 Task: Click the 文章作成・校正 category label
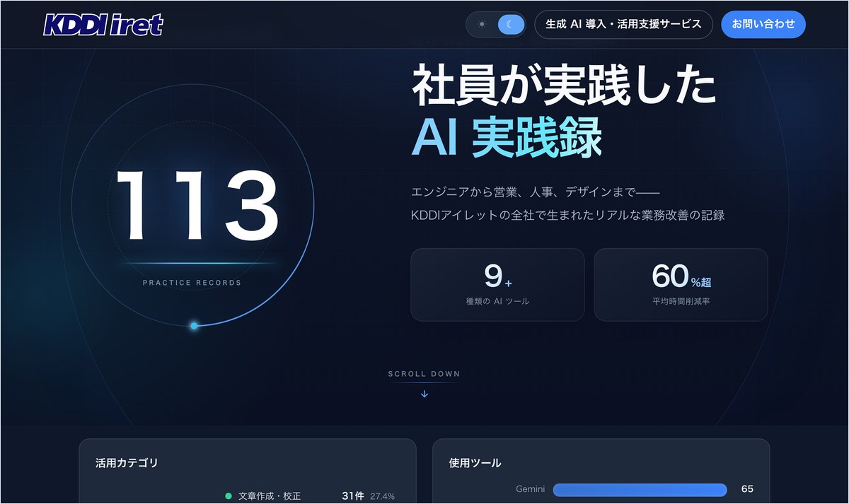pyautogui.click(x=270, y=496)
